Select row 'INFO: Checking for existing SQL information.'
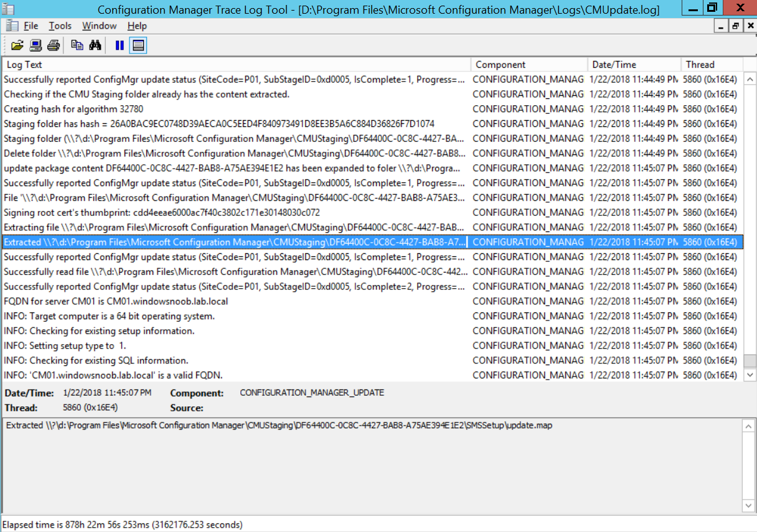This screenshot has width=757, height=532. coord(372,360)
